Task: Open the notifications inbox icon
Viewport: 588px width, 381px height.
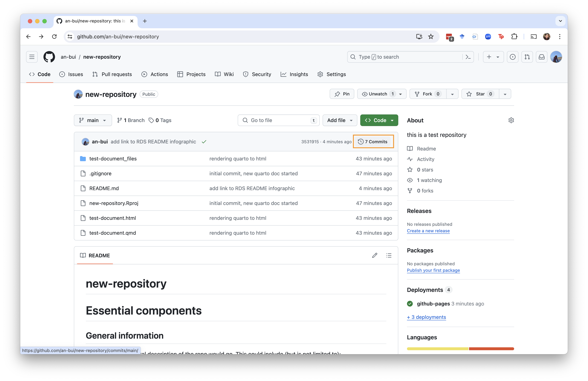Action: [x=541, y=57]
